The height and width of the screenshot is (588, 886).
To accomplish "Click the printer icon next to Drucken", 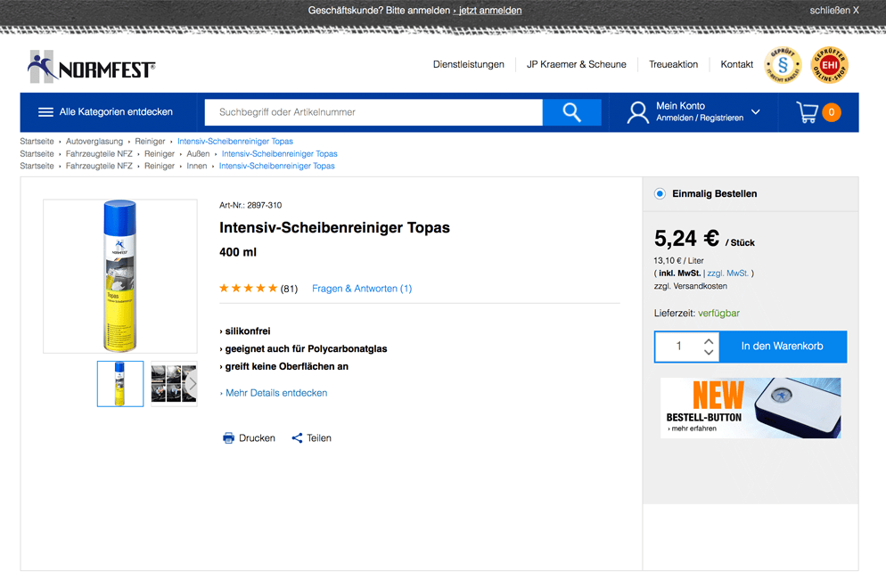I will click(x=228, y=437).
